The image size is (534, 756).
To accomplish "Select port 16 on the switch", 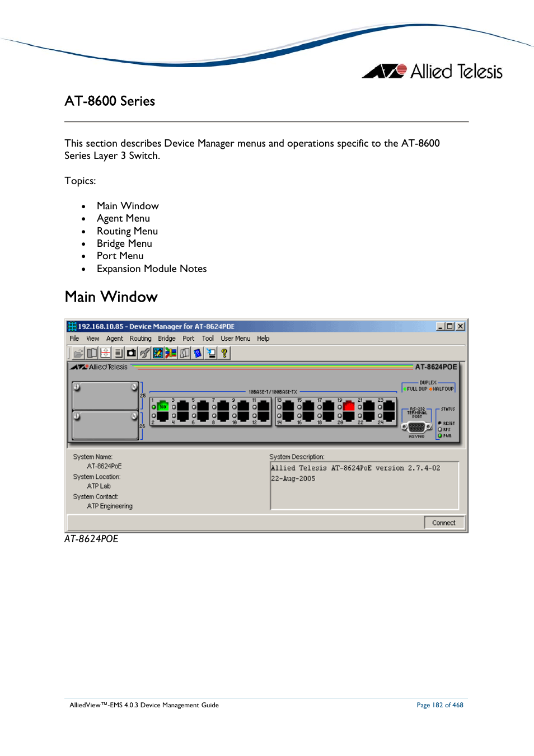I will pyautogui.click(x=308, y=416).
